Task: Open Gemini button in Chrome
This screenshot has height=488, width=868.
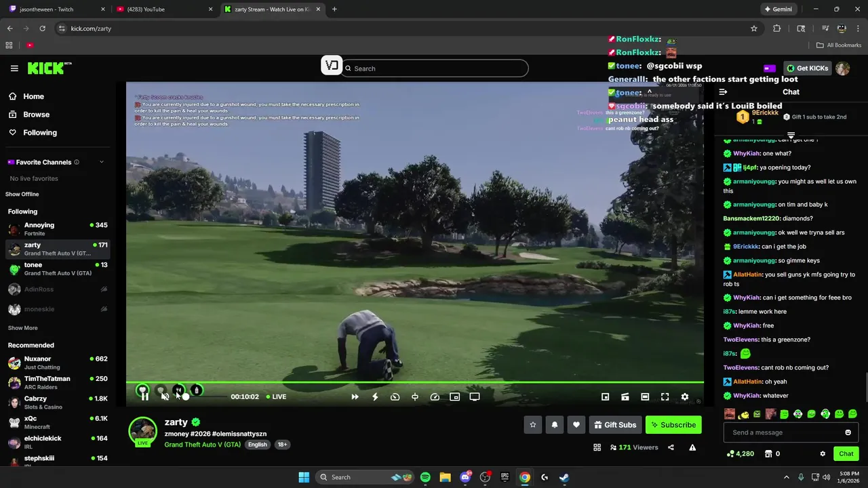Action: tap(777, 9)
